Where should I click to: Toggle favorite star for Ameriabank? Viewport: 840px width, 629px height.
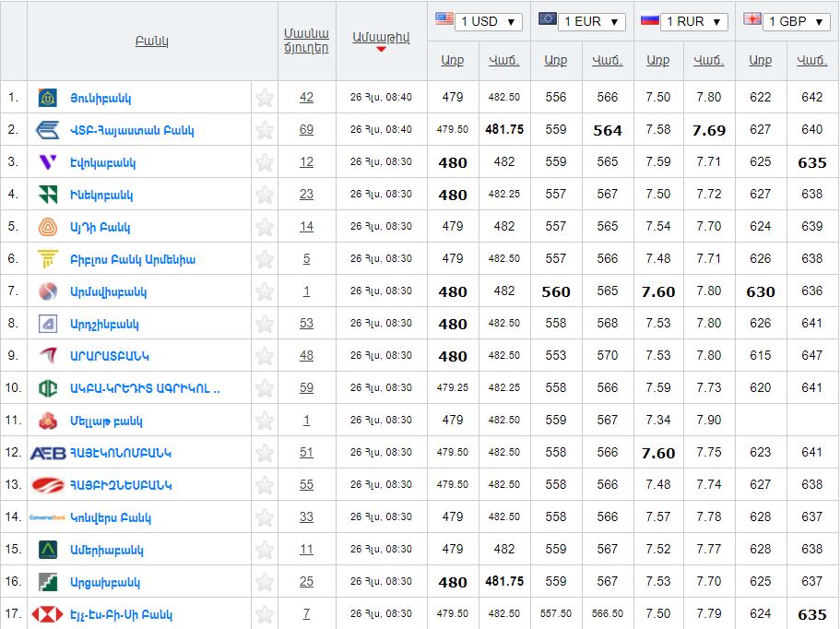(264, 550)
